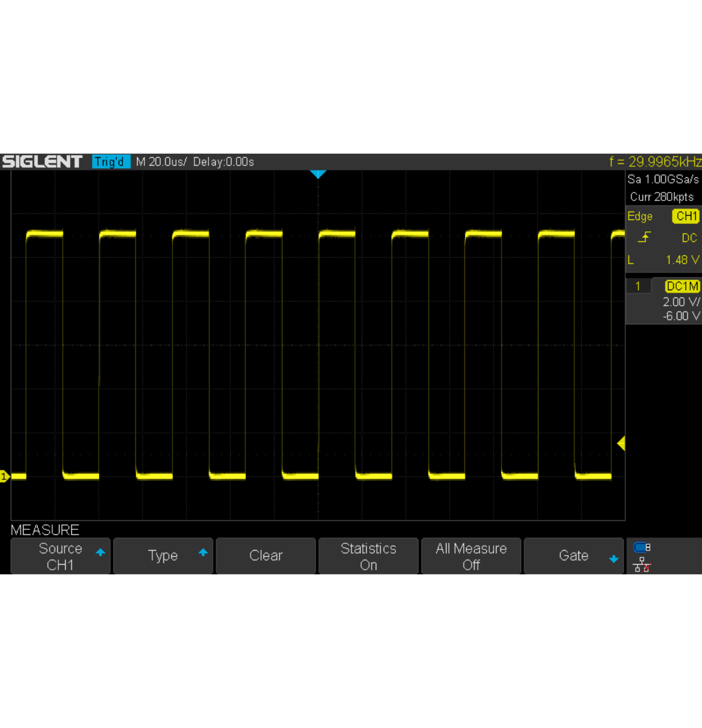The height and width of the screenshot is (728, 702).
Task: Open the measurement Type menu
Action: click(163, 556)
